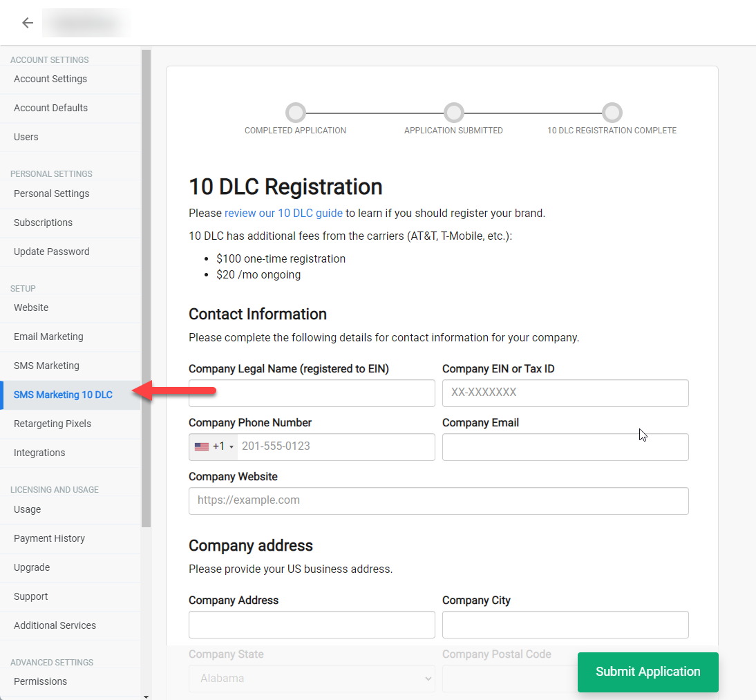
Task: Click the $100 one-time registration text
Action: pos(281,259)
